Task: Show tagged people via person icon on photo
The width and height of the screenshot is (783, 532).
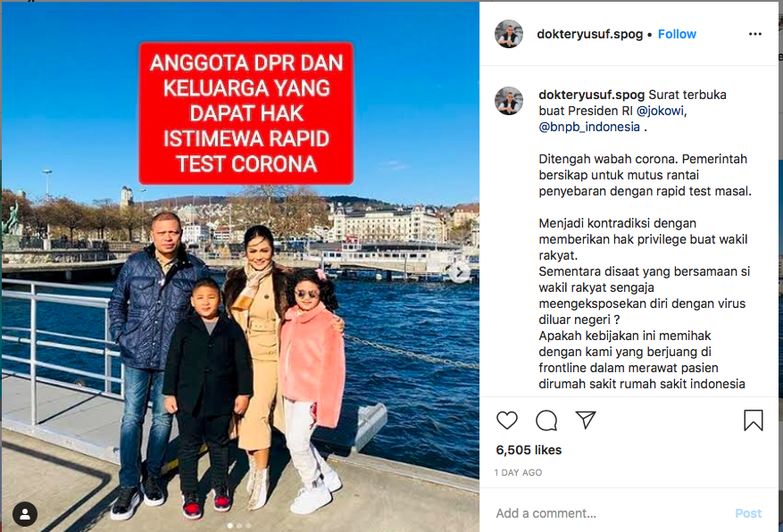Action: (25, 513)
